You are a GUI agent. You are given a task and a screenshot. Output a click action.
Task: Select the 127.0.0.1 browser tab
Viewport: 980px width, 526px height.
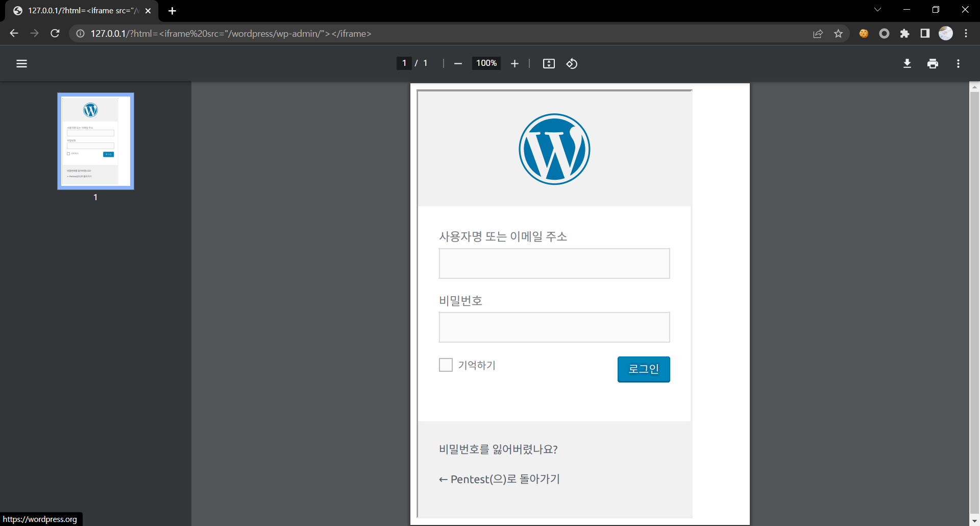coord(82,11)
